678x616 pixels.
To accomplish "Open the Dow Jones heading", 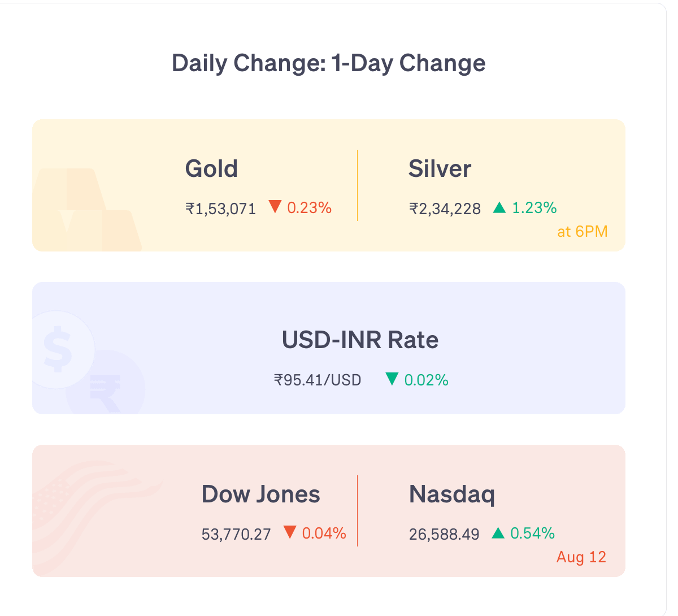I will pos(260,494).
